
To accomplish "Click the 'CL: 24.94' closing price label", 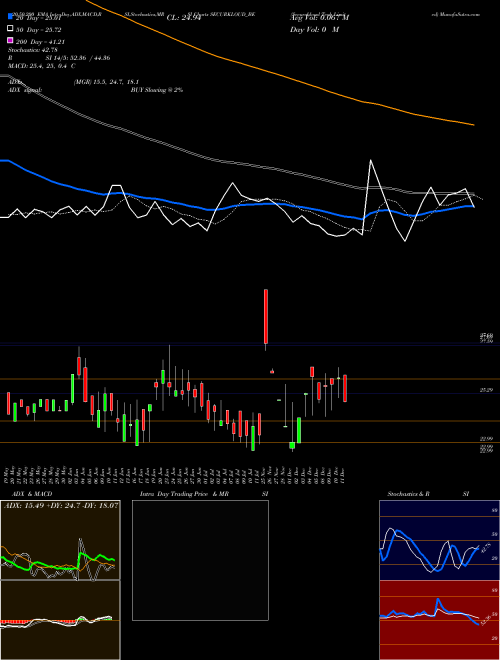I will tap(184, 18).
